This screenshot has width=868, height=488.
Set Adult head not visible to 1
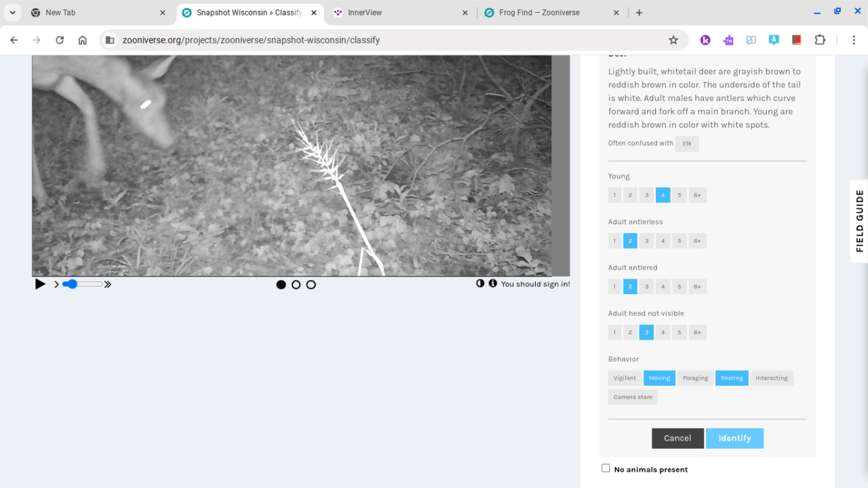[614, 332]
